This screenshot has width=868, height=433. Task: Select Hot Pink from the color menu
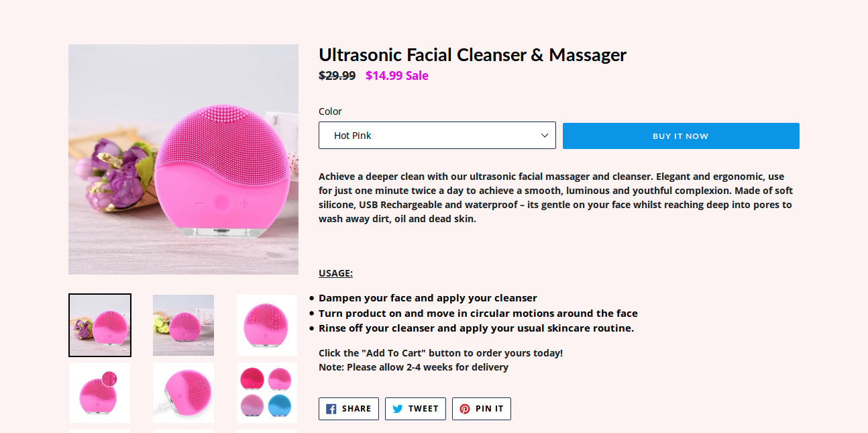(437, 135)
